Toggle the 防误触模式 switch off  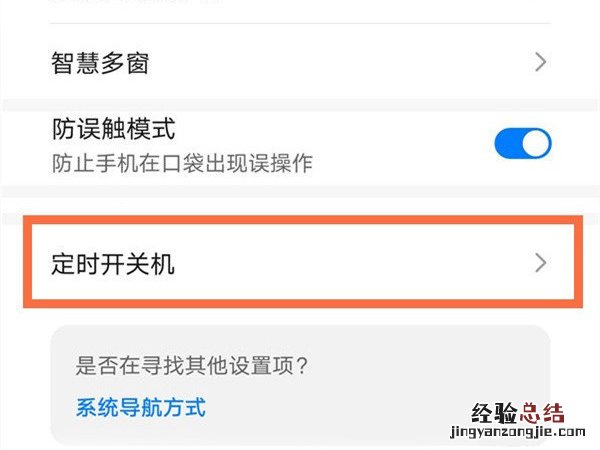point(523,144)
